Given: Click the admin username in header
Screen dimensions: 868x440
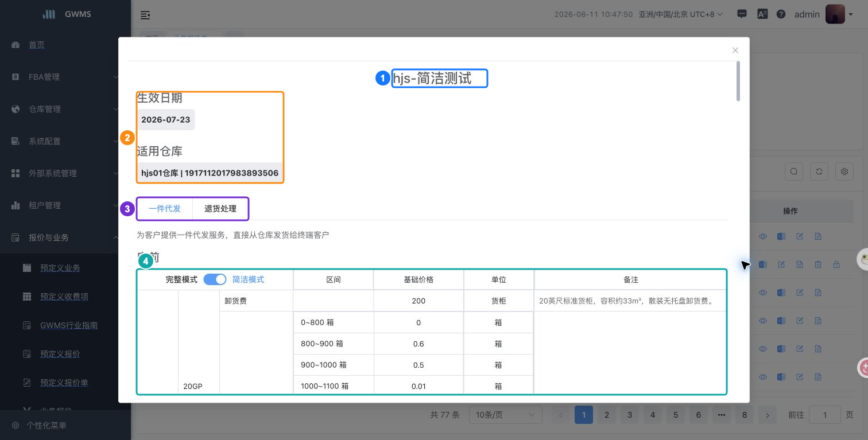Looking at the screenshot, I should (x=807, y=14).
